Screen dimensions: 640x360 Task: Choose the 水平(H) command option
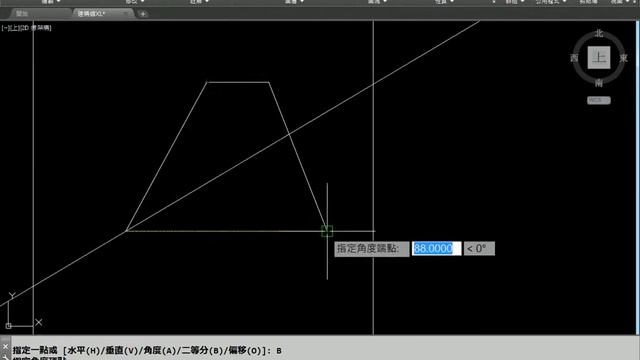pyautogui.click(x=84, y=351)
